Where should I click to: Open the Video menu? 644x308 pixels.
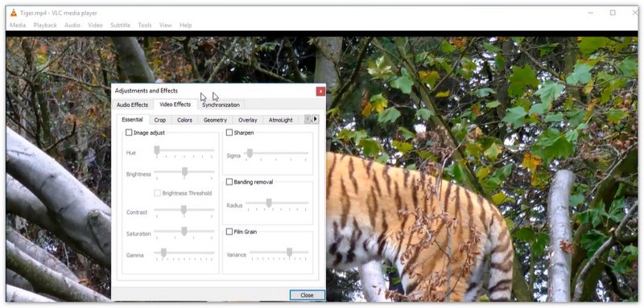[x=95, y=25]
